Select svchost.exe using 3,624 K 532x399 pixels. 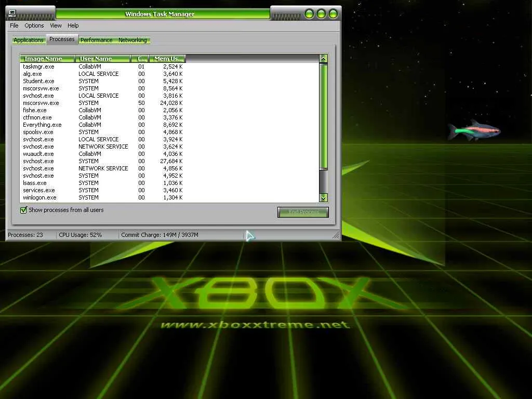(102, 147)
